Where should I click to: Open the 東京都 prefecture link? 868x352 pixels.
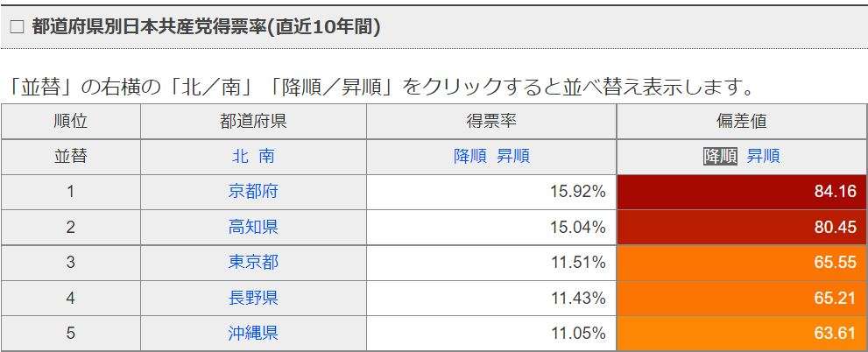click(253, 263)
